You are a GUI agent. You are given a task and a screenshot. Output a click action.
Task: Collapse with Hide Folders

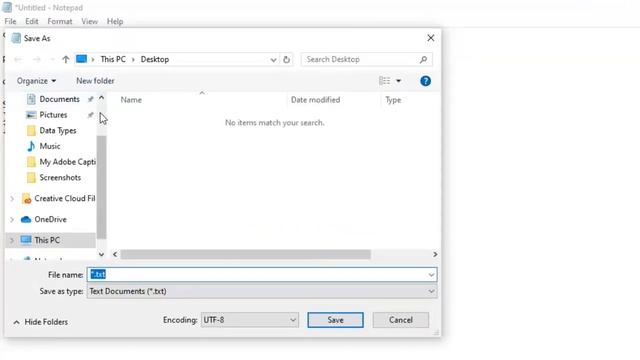point(41,322)
